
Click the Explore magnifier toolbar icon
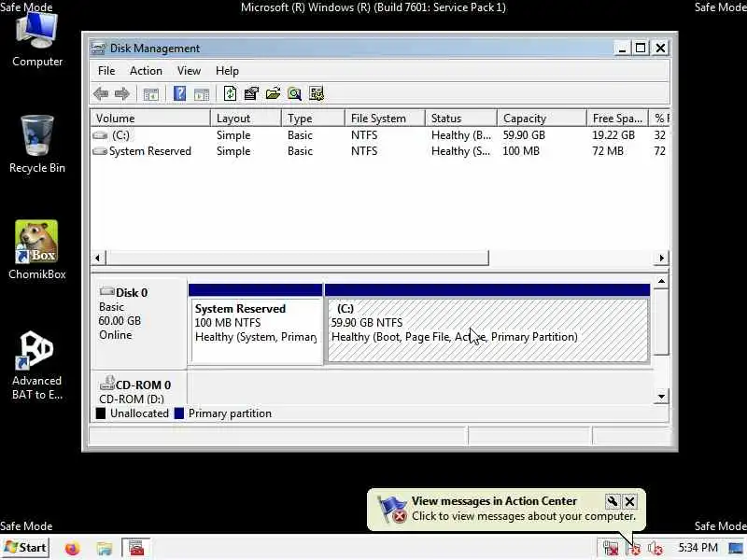click(294, 93)
